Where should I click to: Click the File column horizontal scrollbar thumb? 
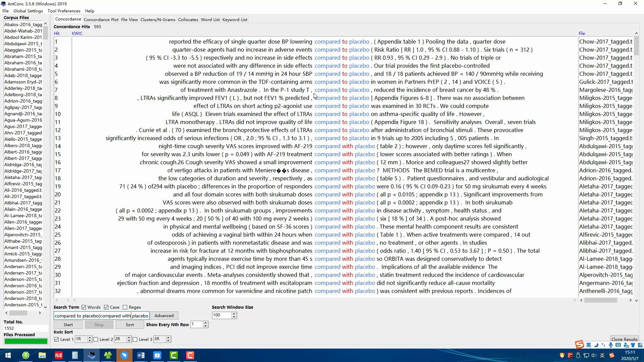(600, 300)
